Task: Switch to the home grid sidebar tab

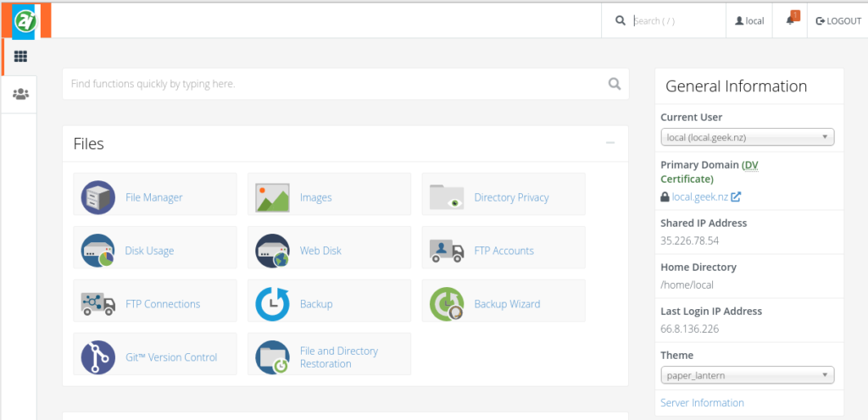Action: click(20, 57)
